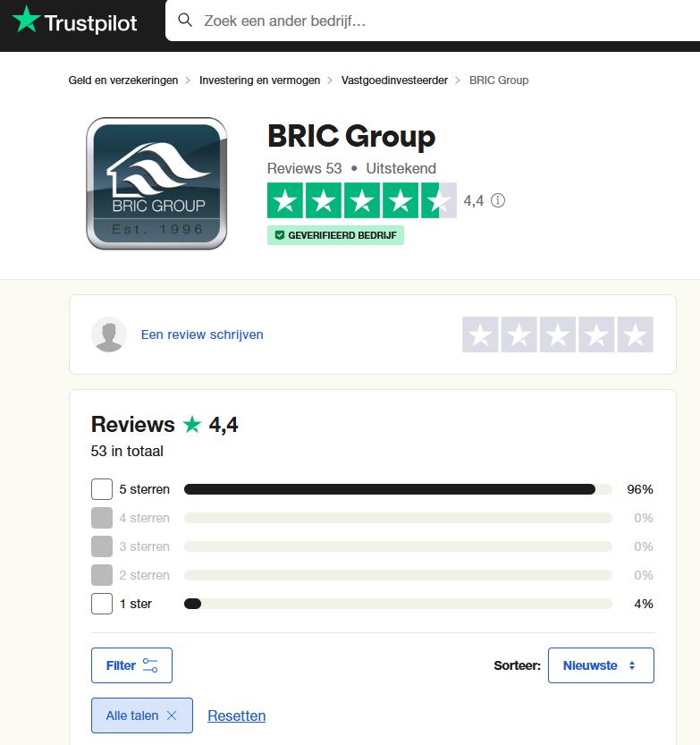Open 'Geld en verzekeringen' breadcrumb
Screen dimensions: 700x745
(123, 80)
